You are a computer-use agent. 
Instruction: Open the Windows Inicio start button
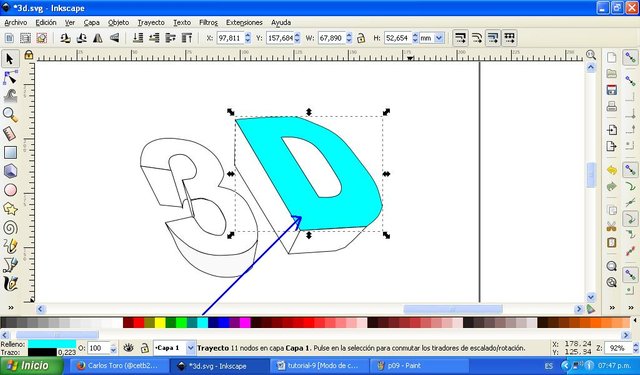(32, 366)
